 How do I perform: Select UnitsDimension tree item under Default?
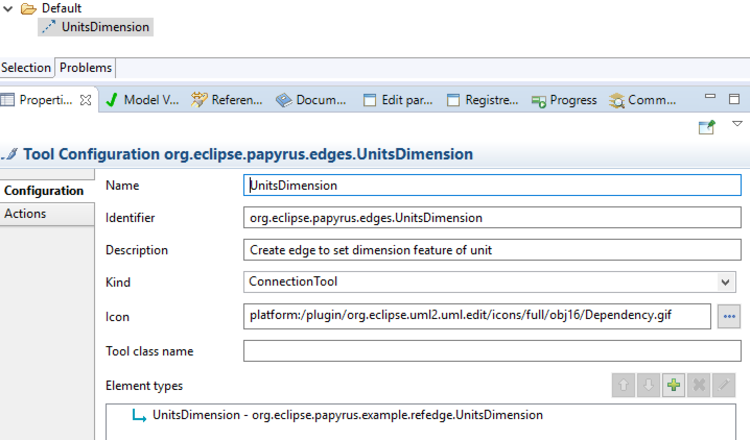96,27
